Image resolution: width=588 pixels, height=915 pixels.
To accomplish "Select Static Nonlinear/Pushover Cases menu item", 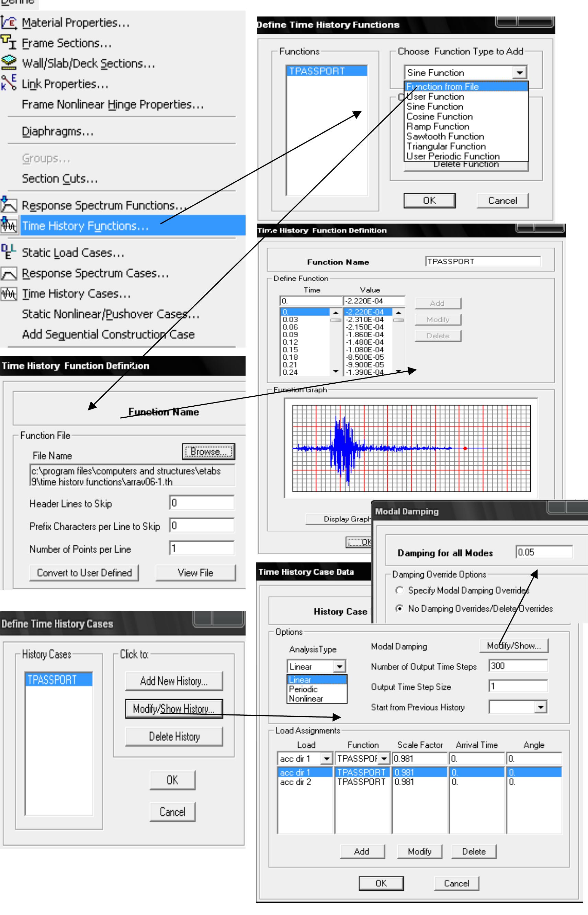I will pos(110,314).
